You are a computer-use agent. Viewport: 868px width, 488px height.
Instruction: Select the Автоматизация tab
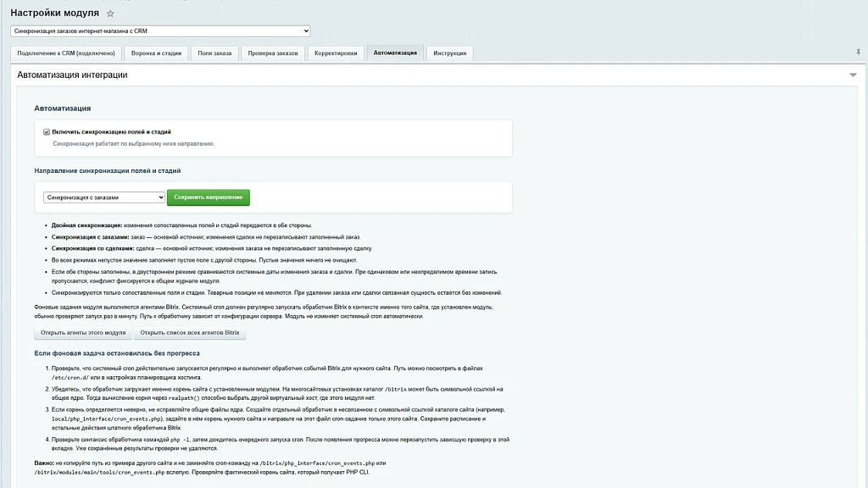[395, 53]
